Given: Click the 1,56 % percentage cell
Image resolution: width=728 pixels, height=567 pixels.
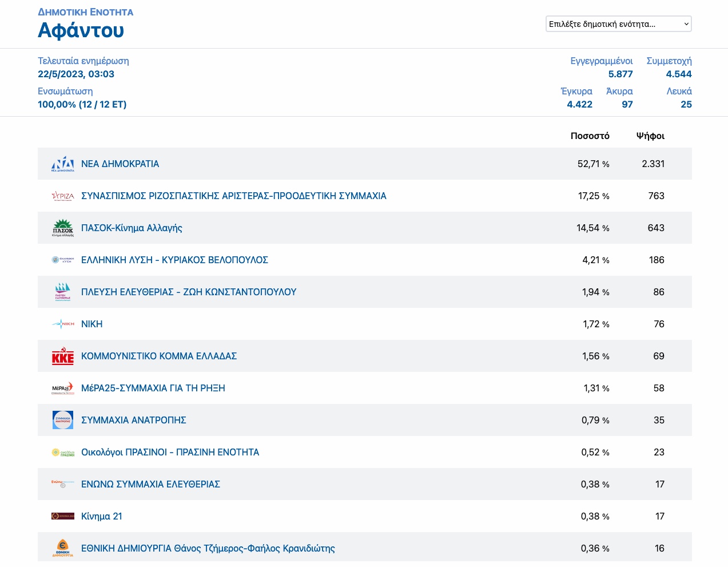Looking at the screenshot, I should pos(596,356).
